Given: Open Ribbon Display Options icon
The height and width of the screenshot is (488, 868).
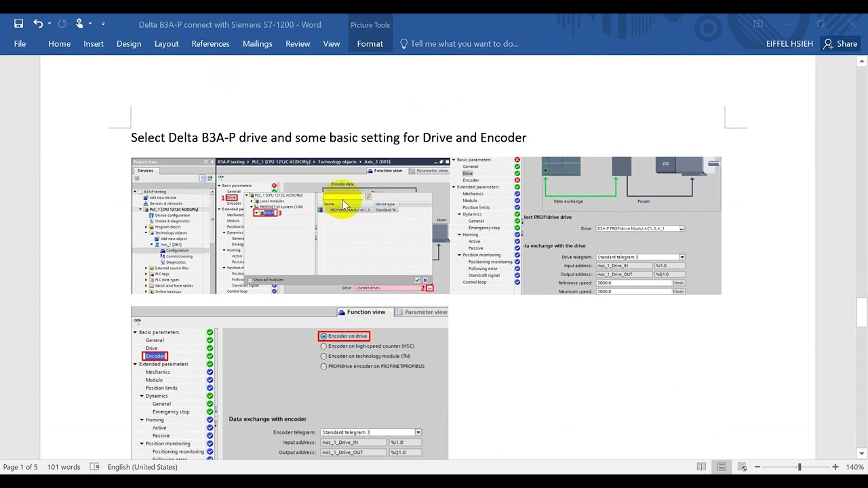Looking at the screenshot, I should [x=758, y=24].
